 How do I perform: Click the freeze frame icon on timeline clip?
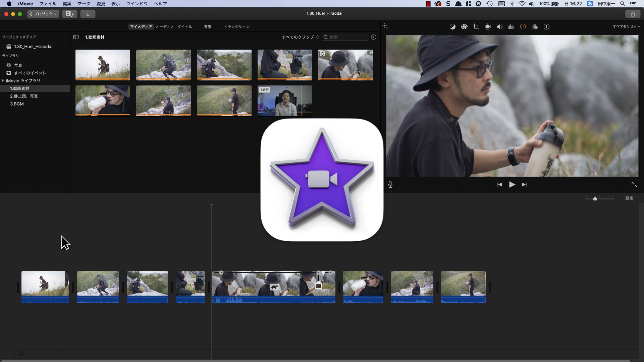319,286
